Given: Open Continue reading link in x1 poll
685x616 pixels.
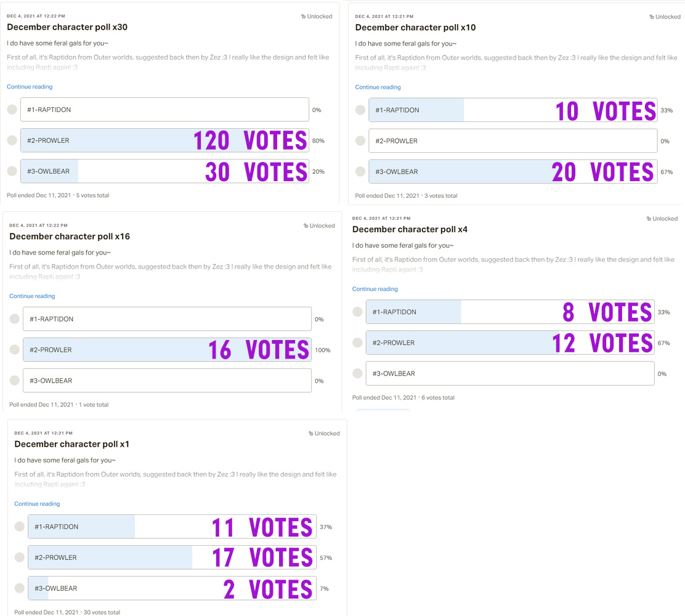Looking at the screenshot, I should point(37,504).
